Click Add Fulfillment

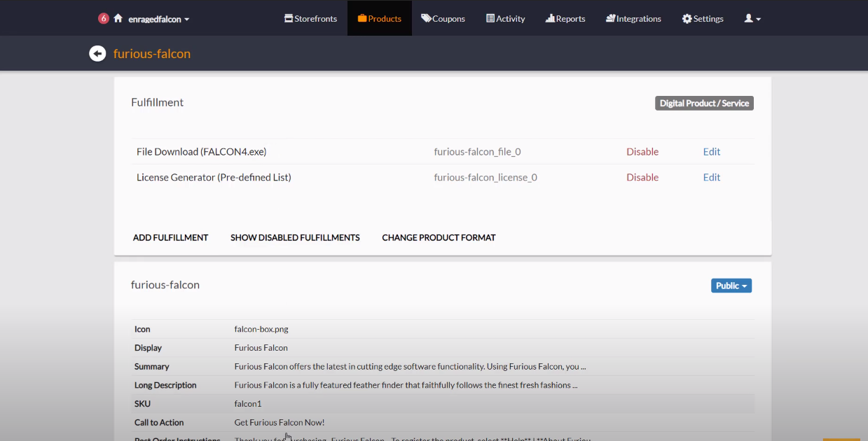(x=170, y=237)
